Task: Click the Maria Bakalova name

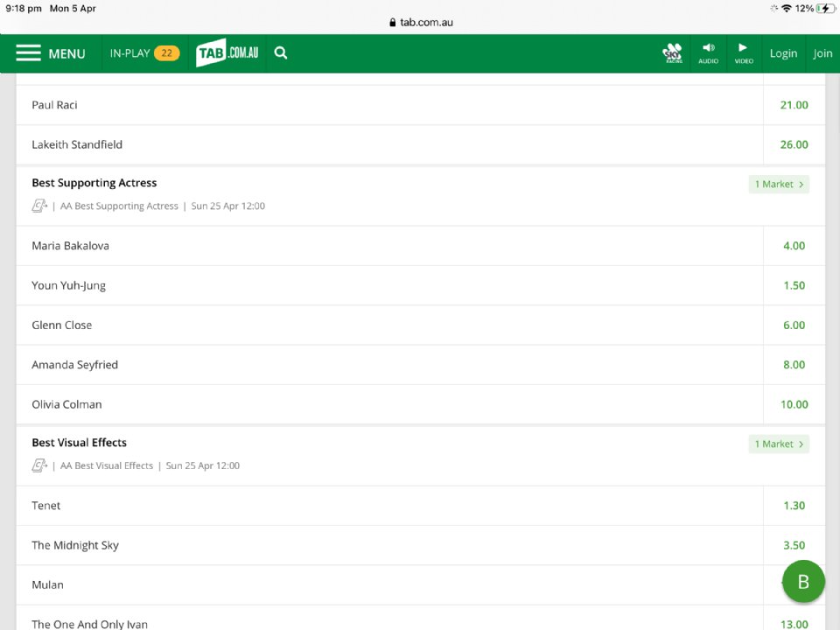Action: pyautogui.click(x=70, y=246)
